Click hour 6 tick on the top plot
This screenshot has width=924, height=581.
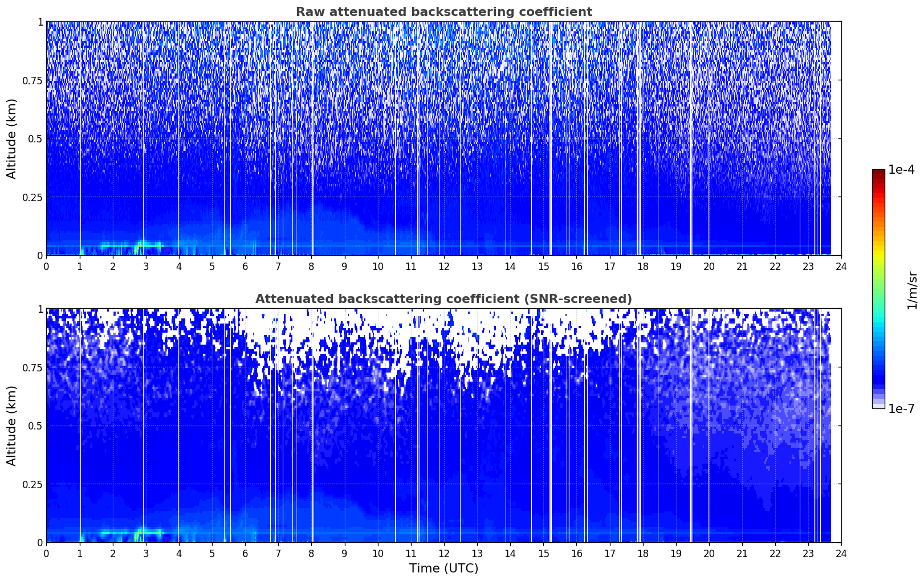click(x=245, y=267)
